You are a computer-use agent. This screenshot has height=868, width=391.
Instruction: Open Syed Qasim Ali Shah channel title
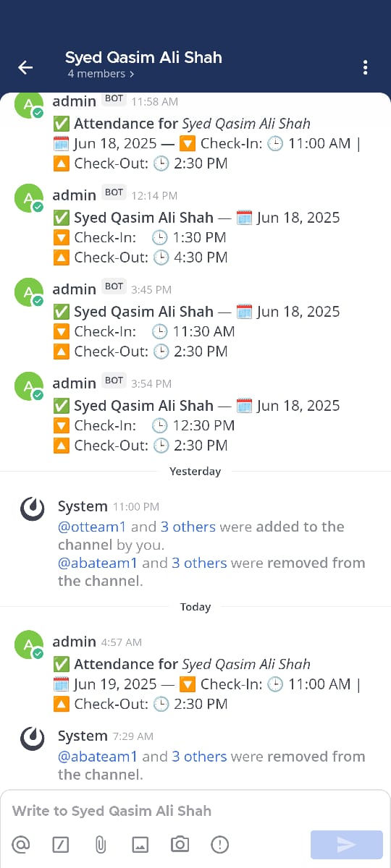tap(143, 57)
